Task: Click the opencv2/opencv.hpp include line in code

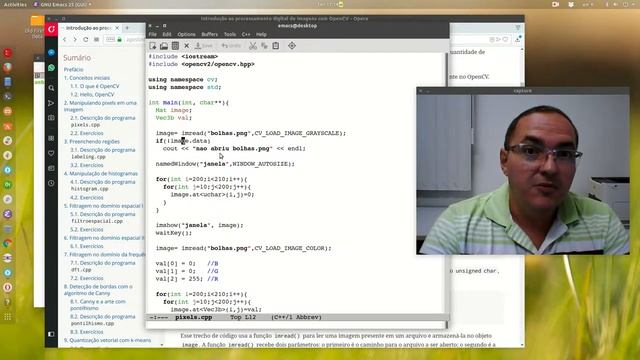Action: point(201,64)
